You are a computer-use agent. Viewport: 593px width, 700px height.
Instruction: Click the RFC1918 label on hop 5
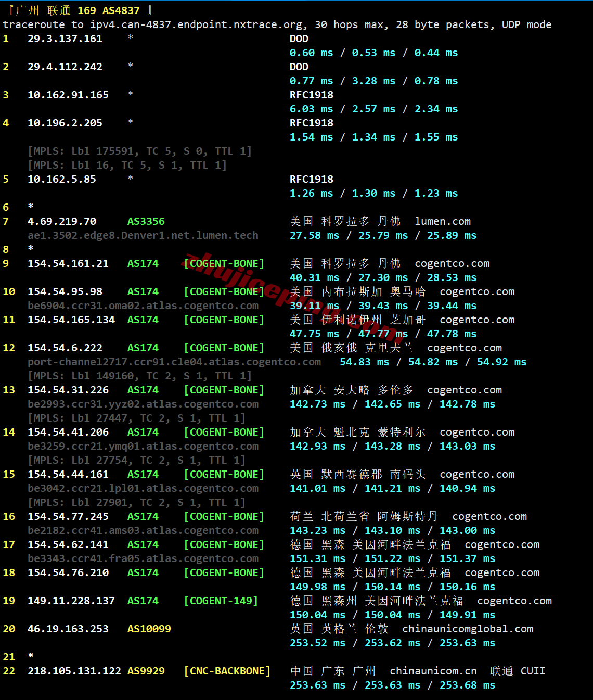[312, 179]
